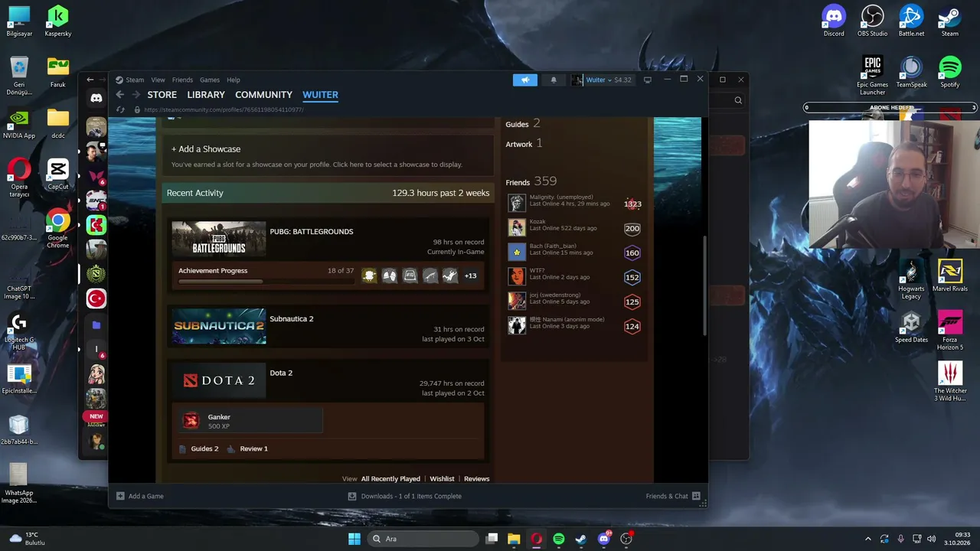Open OBS Studio desktop shortcut
980x551 pixels.
coord(873,21)
